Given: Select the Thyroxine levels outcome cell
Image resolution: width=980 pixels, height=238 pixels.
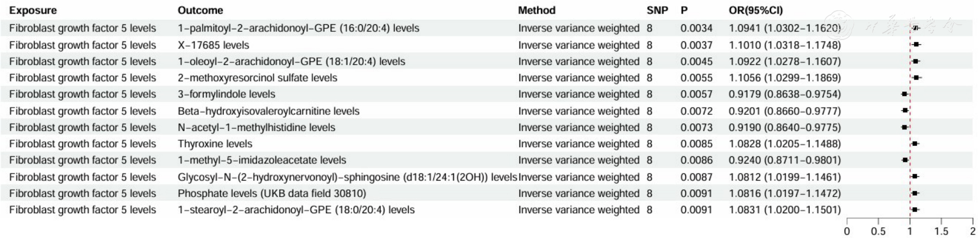Looking at the screenshot, I should [x=215, y=144].
